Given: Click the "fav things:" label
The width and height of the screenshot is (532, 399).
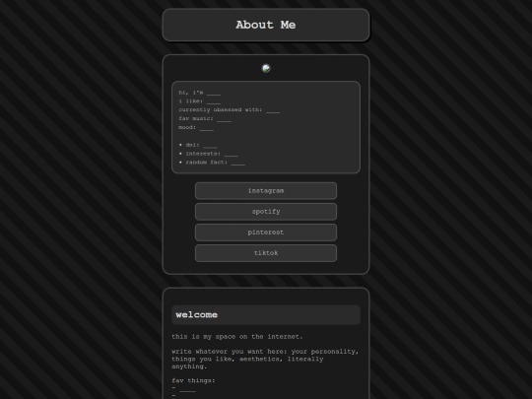Looking at the screenshot, I should click(x=193, y=380).
